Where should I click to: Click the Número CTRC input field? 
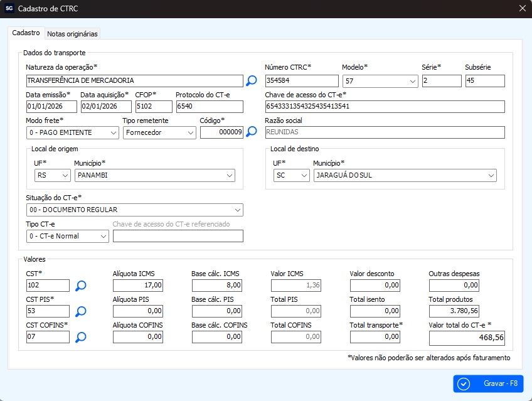300,81
